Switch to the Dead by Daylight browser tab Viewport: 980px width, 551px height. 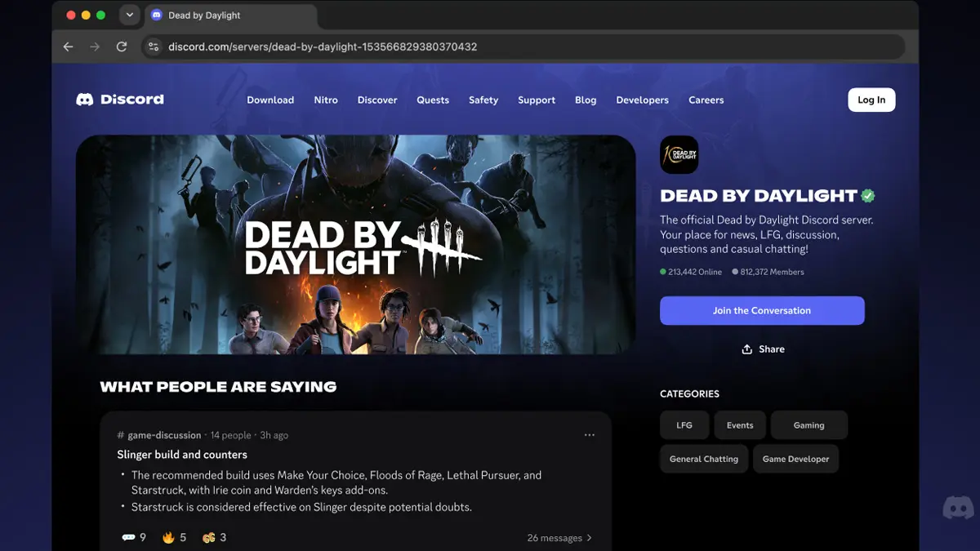[x=230, y=16]
